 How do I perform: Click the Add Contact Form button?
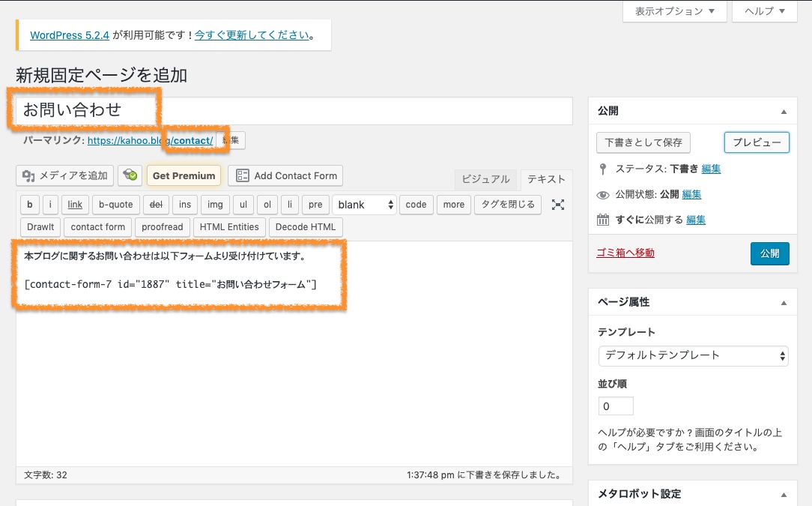click(x=285, y=175)
